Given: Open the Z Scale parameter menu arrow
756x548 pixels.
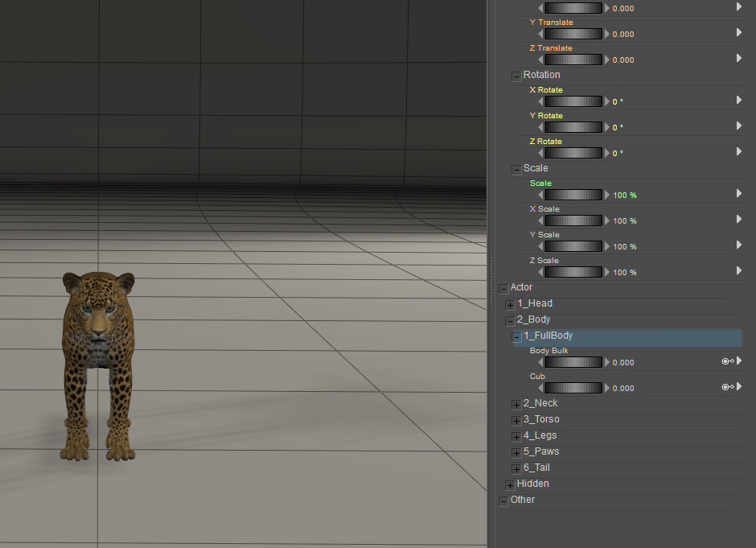Looking at the screenshot, I should 739,271.
